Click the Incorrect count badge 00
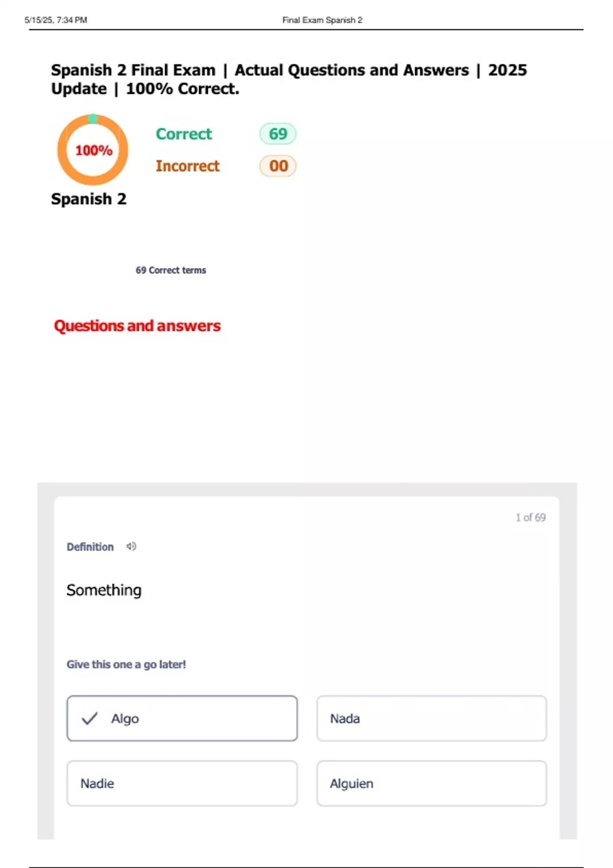Image resolution: width=613 pixels, height=868 pixels. (x=278, y=166)
